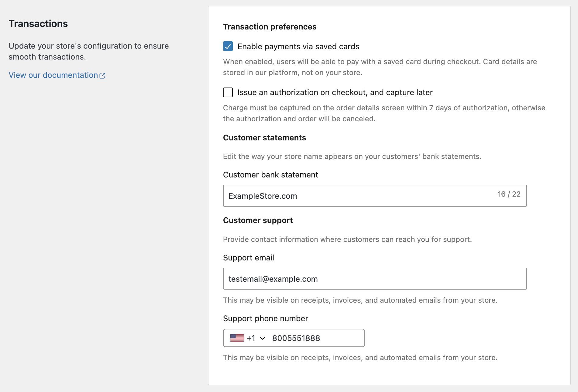Toggle the Enable payments via saved cards setting
The height and width of the screenshot is (392, 578).
tap(227, 46)
